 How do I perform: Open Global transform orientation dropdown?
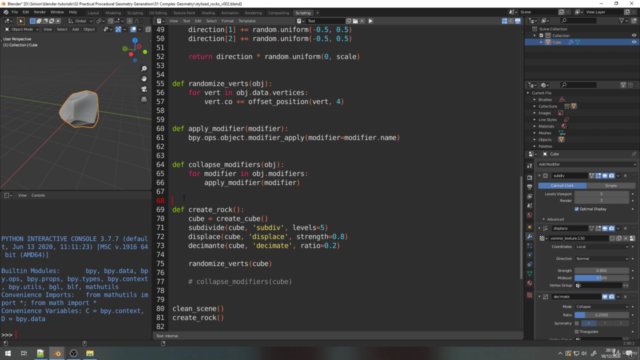click(80, 21)
